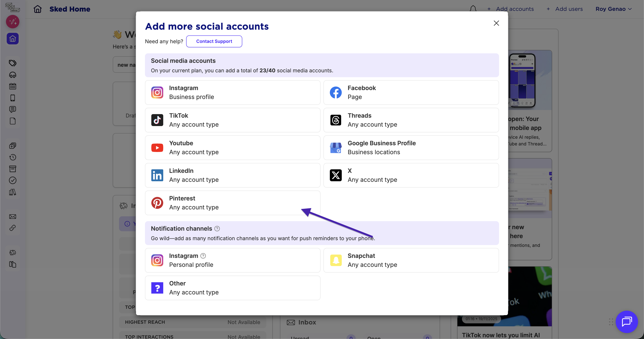Open the calendar icon in sidebar
The height and width of the screenshot is (339, 644).
[12, 86]
